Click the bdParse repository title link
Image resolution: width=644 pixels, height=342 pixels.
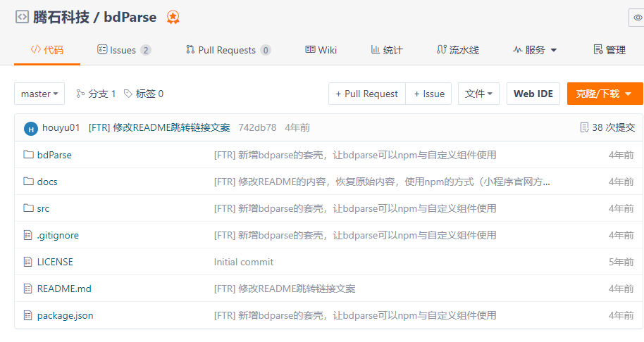click(x=130, y=17)
